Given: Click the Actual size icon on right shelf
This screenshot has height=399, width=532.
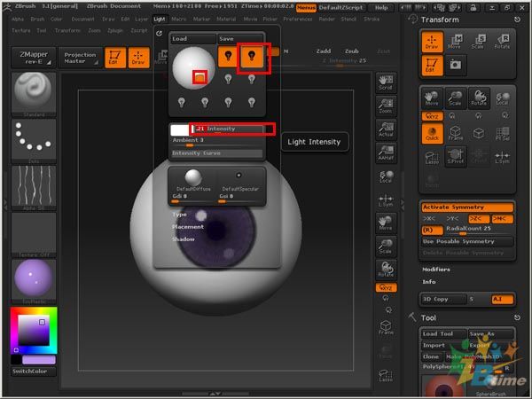Looking at the screenshot, I should point(386,129).
